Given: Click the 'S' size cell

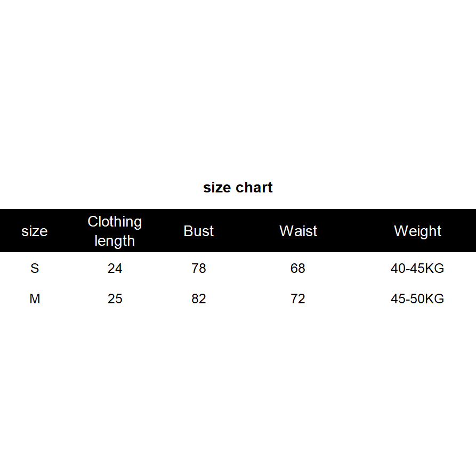Looking at the screenshot, I should (35, 268).
